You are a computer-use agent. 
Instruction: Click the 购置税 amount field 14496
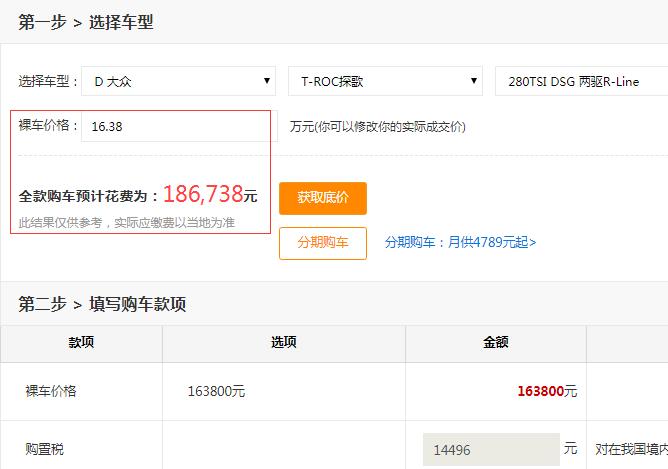[491, 449]
